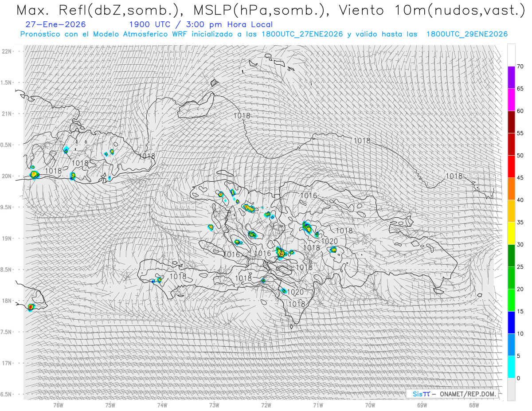Click the 74W longitude label
Screen dimensions: 532x411
pos(162,405)
